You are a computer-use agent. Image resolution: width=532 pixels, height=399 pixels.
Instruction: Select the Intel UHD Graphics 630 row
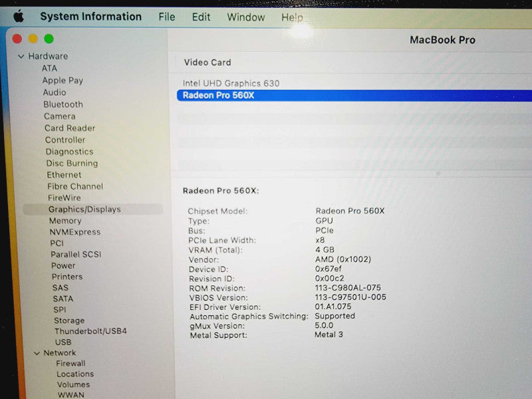tap(354, 84)
